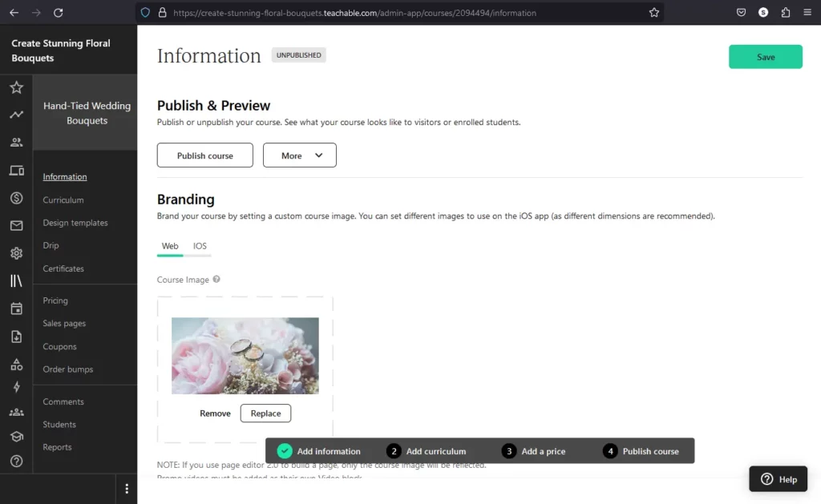Open the graduation cap courses icon
The height and width of the screenshot is (504, 821).
16,435
